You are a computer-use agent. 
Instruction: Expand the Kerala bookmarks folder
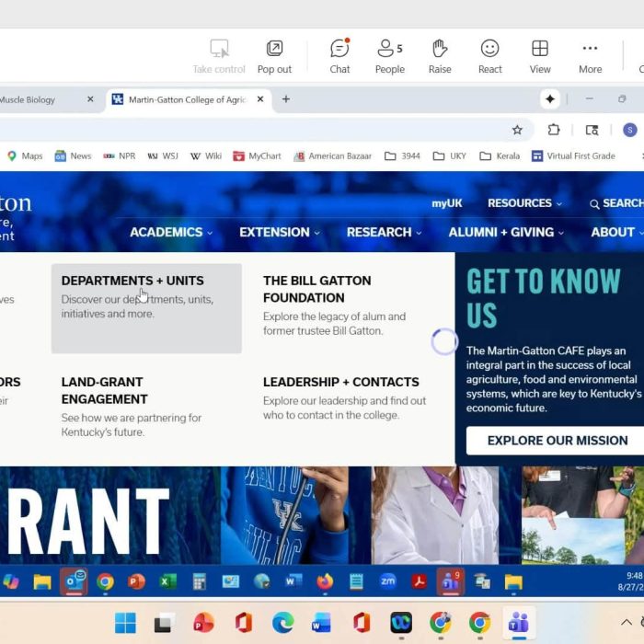coord(500,156)
